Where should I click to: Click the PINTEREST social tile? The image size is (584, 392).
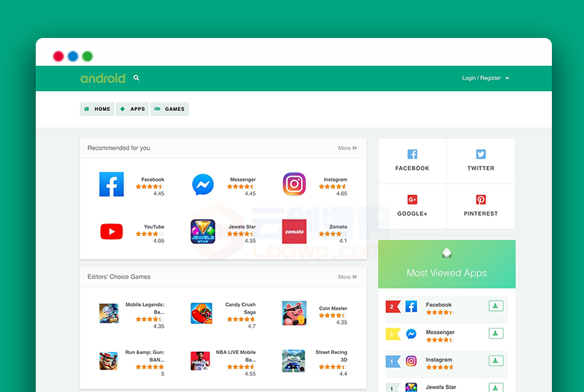tap(481, 207)
